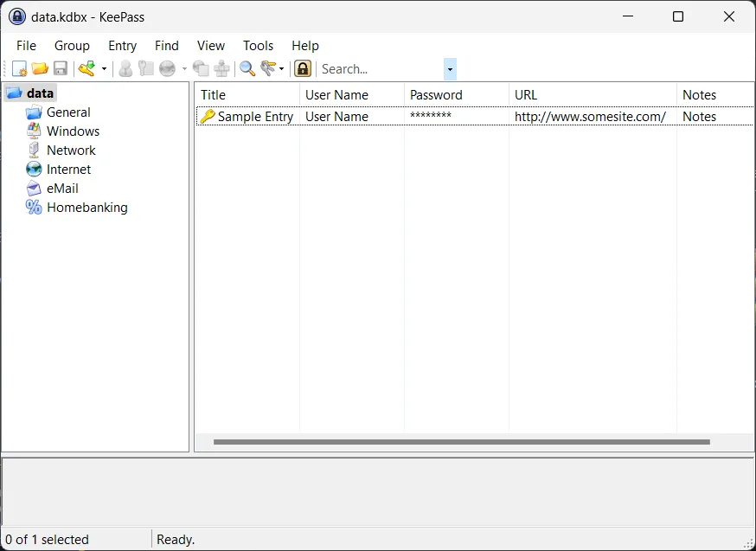The image size is (756, 551).
Task: Click the New database toolbar icon
Action: tap(19, 69)
